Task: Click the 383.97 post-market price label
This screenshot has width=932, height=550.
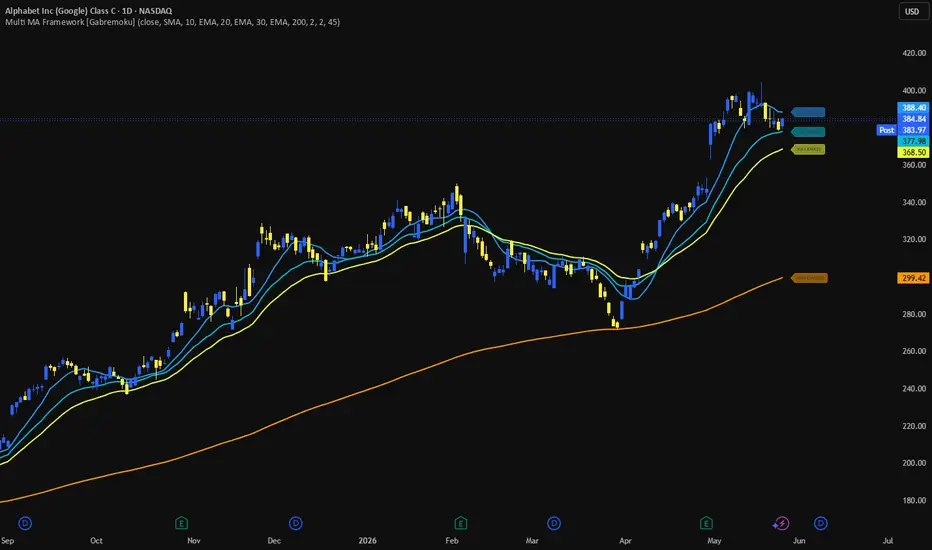Action: [913, 130]
